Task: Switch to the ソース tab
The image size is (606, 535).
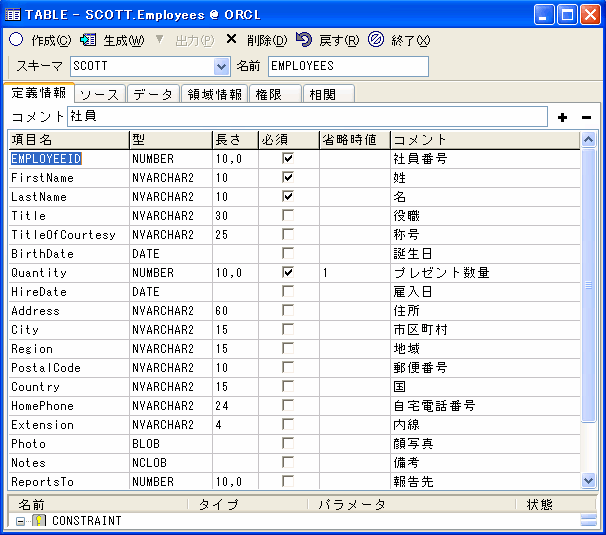Action: (x=99, y=94)
